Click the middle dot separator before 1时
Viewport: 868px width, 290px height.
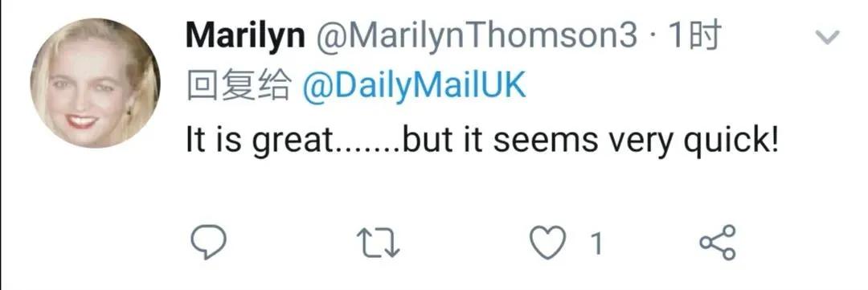[x=653, y=38]
